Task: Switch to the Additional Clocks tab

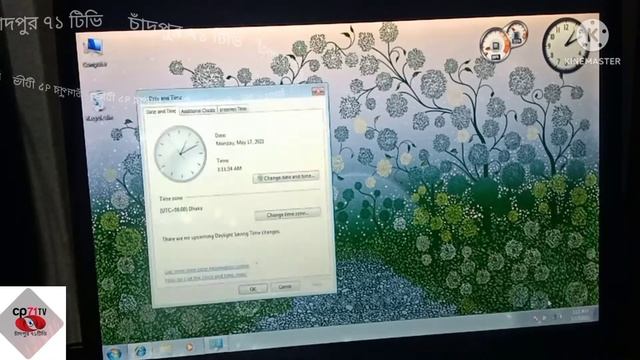Action: click(x=198, y=111)
